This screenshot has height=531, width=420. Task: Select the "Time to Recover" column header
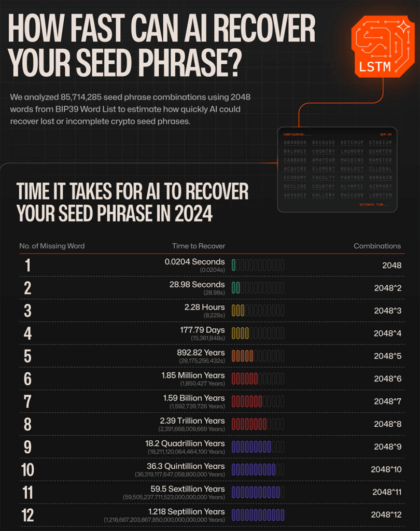[x=199, y=246]
